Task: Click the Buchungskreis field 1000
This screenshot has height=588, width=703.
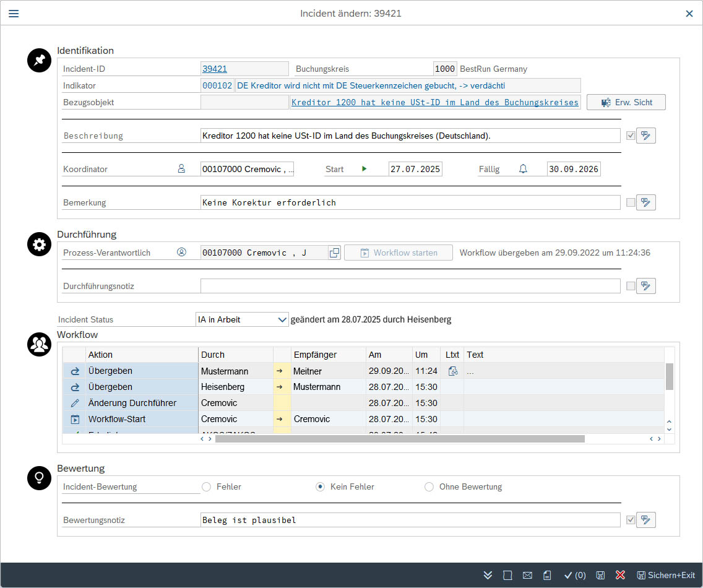Action: [x=445, y=69]
